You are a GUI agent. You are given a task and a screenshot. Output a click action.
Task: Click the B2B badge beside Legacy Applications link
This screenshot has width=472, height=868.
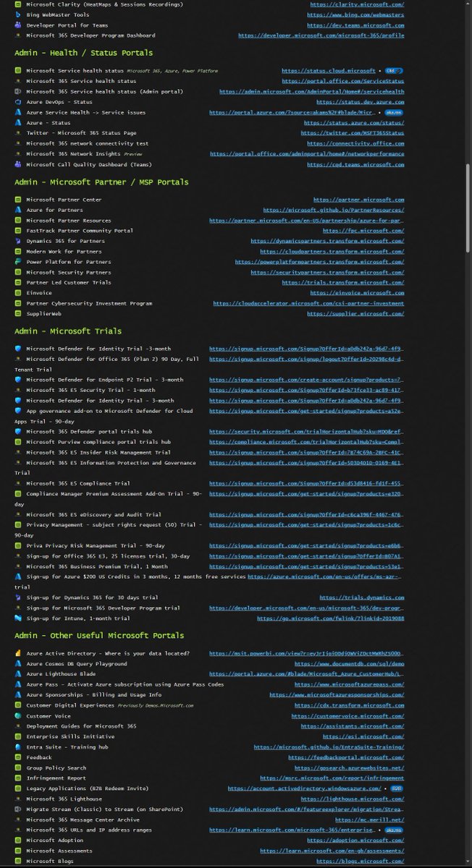tap(397, 788)
